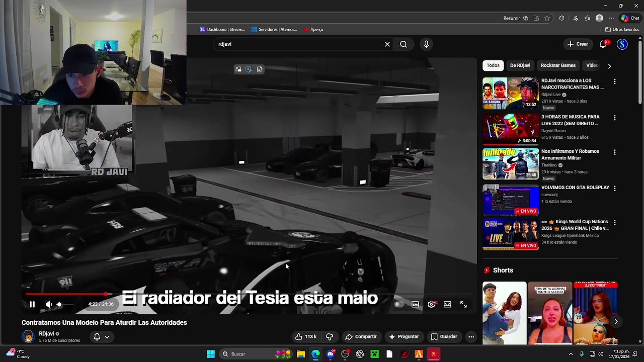Open Edge profile avatar
The height and width of the screenshot is (362, 644).
pyautogui.click(x=599, y=18)
